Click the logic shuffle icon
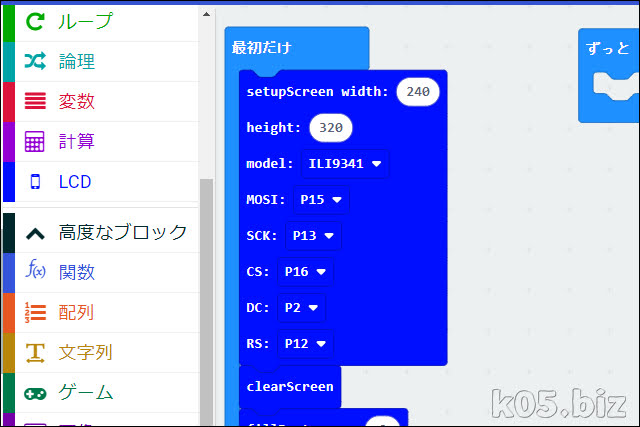 [35, 61]
